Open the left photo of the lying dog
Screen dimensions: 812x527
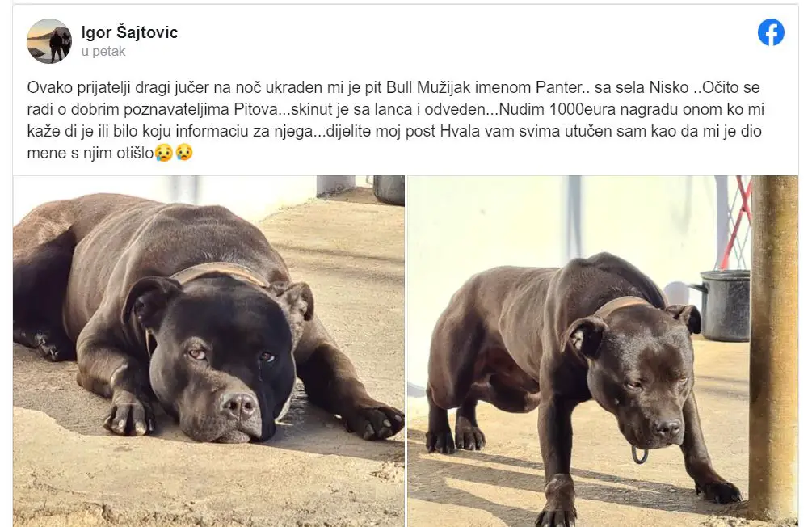click(208, 352)
